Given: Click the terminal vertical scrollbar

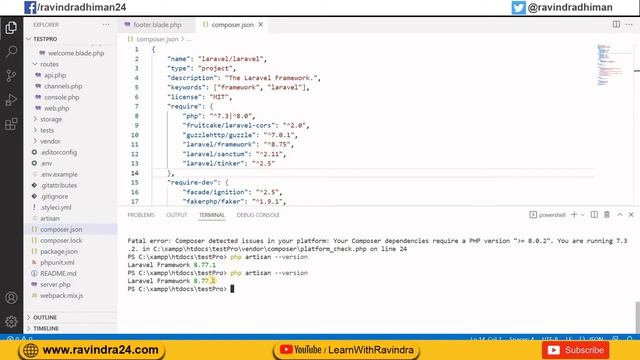Looking at the screenshot, I should tap(637, 317).
